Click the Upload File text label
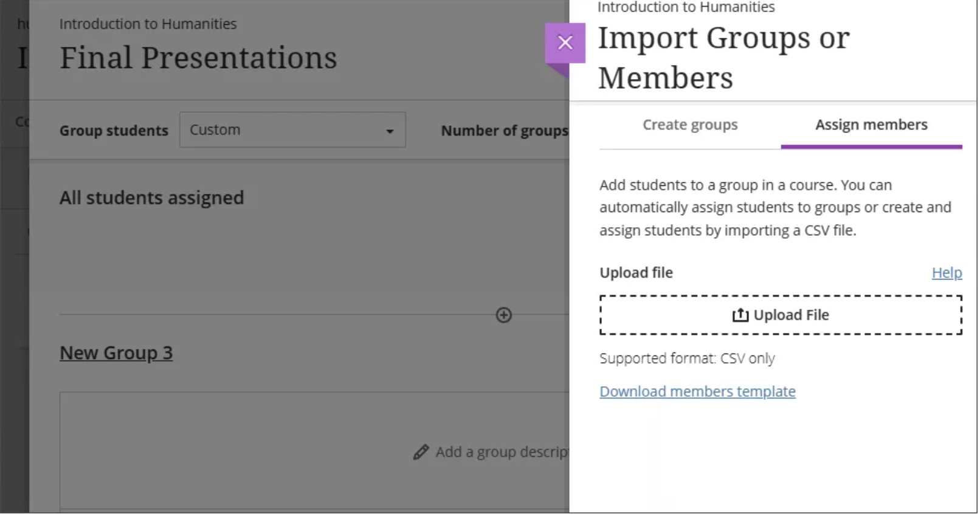The height and width of the screenshot is (514, 980). (x=793, y=316)
